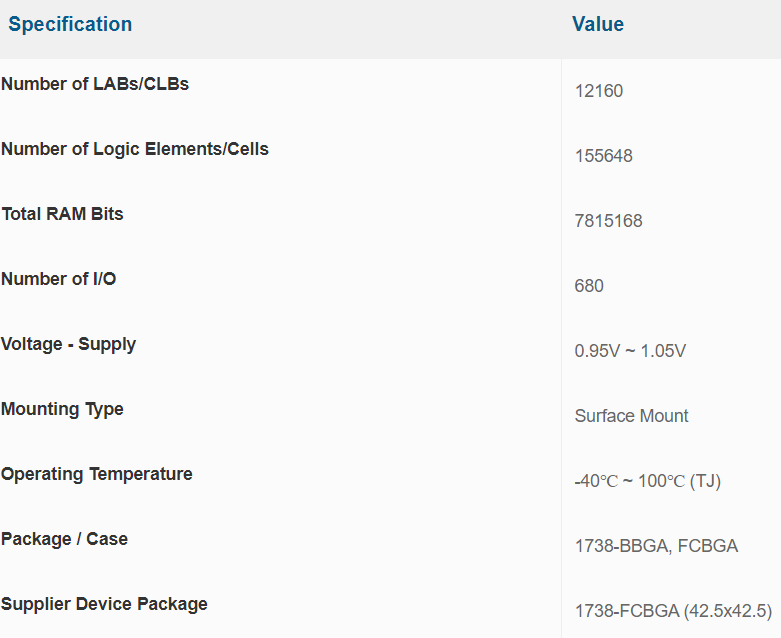Select the 155648 logic elements value
The width and height of the screenshot is (781, 638).
click(604, 156)
